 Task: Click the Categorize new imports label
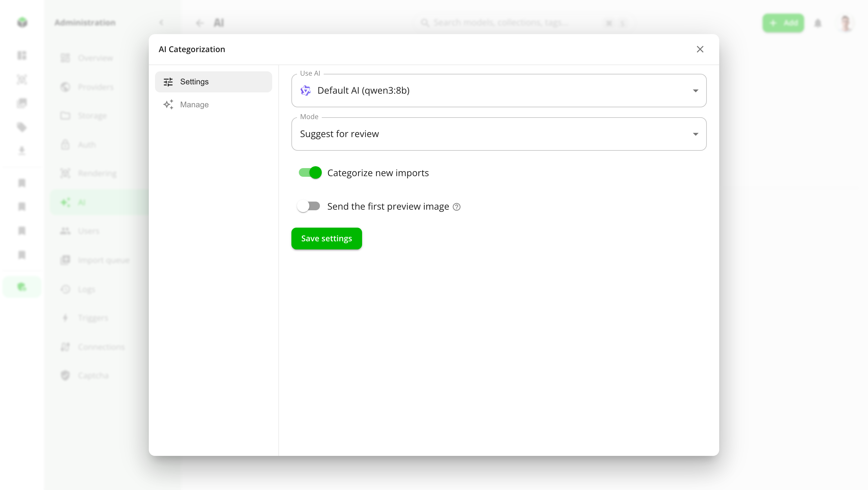378,173
